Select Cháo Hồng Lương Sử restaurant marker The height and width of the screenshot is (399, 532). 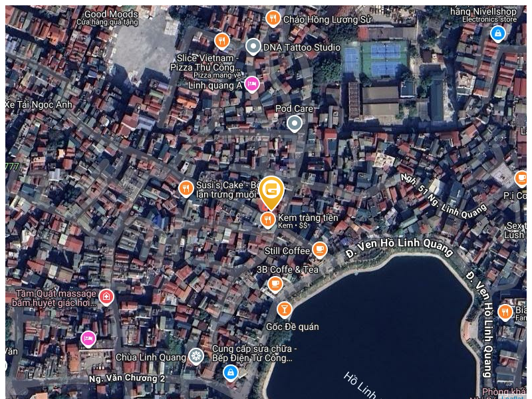273,19
